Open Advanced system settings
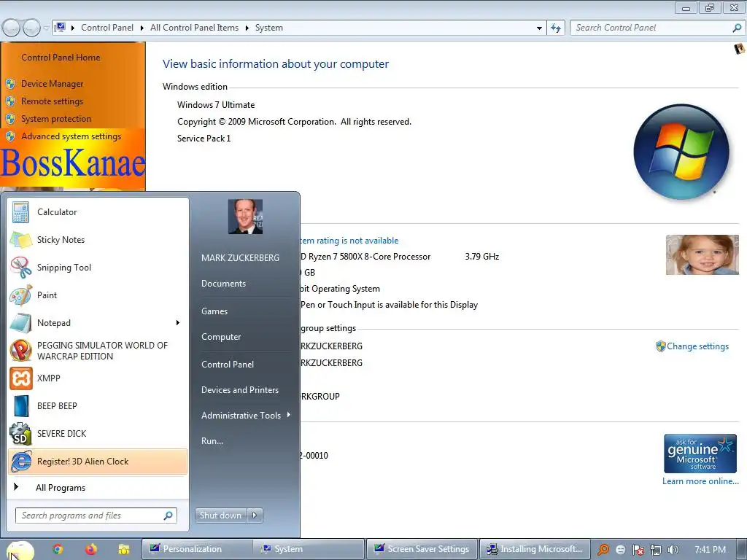Image resolution: width=747 pixels, height=560 pixels. pyautogui.click(x=71, y=136)
